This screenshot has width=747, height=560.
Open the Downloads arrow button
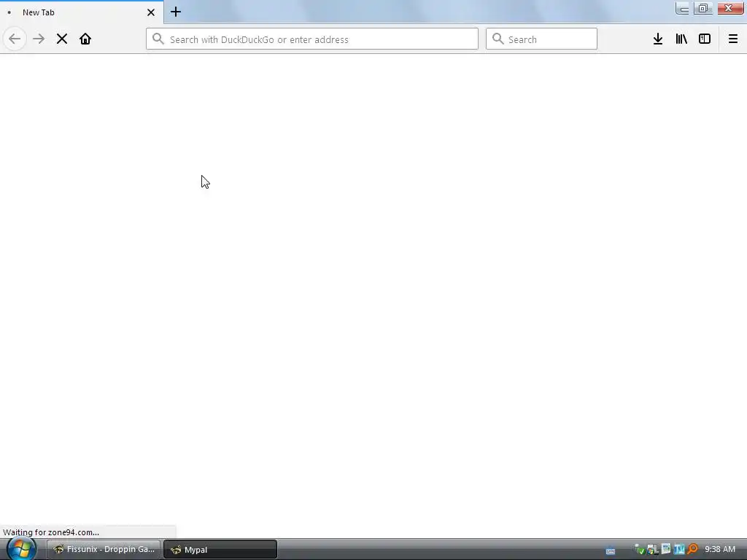[658, 39]
